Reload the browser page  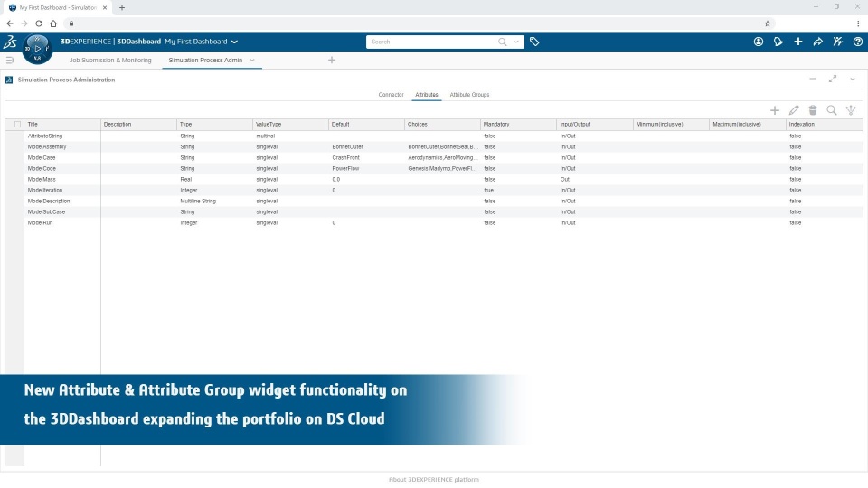tap(39, 23)
